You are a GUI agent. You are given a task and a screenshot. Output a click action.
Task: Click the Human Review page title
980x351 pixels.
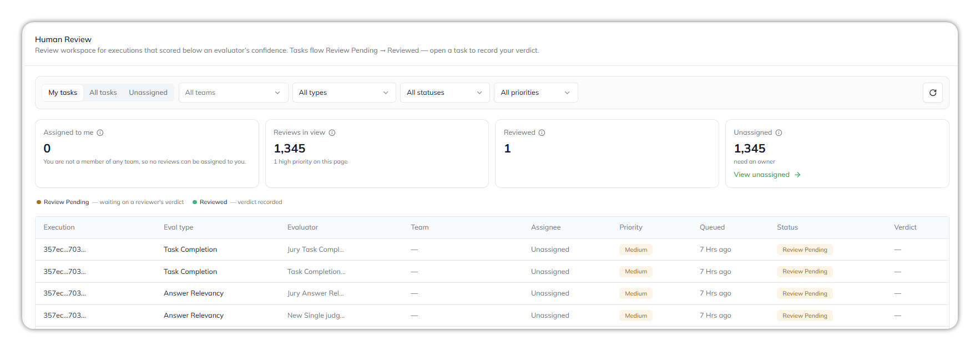(63, 39)
